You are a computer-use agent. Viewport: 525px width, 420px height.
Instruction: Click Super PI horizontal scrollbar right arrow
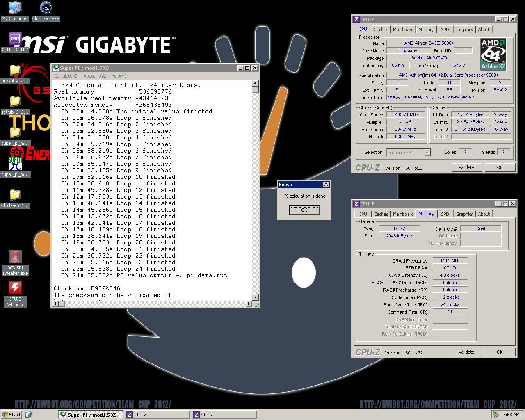249,304
